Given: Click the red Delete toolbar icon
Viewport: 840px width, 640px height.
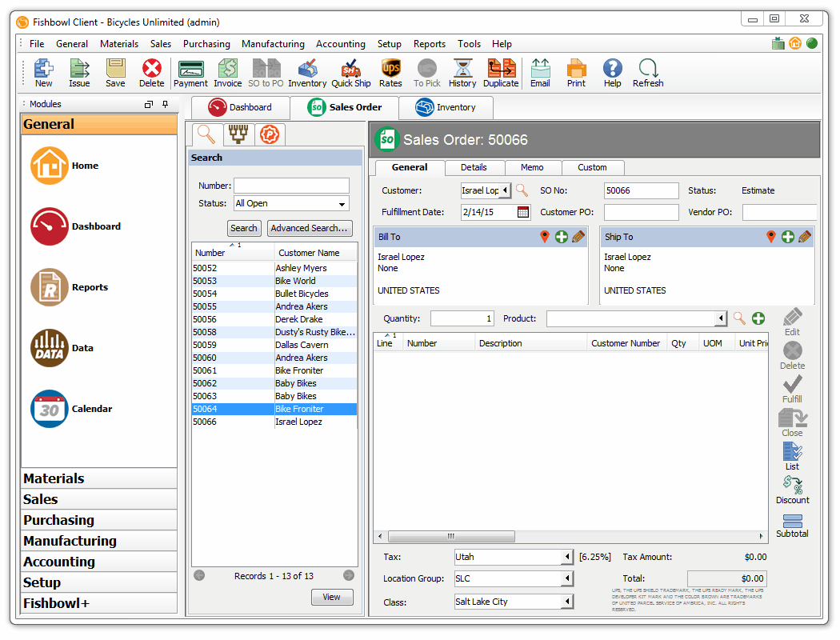Looking at the screenshot, I should click(152, 74).
